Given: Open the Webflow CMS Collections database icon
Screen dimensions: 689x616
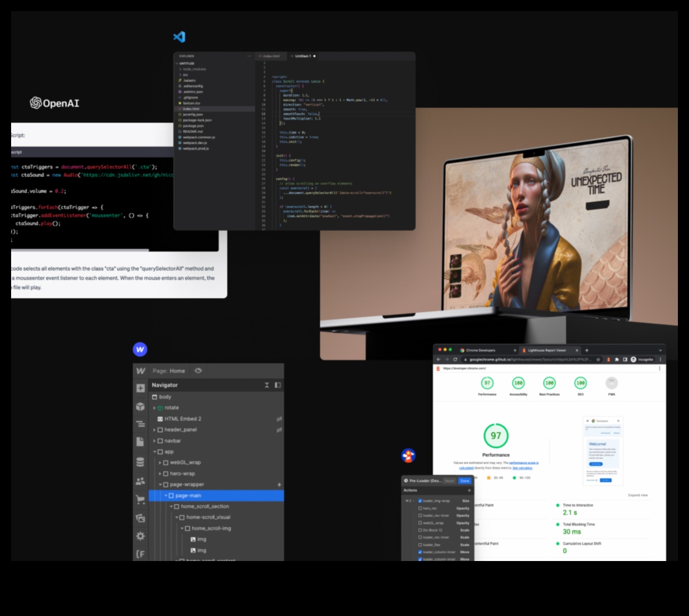Looking at the screenshot, I should (x=141, y=462).
